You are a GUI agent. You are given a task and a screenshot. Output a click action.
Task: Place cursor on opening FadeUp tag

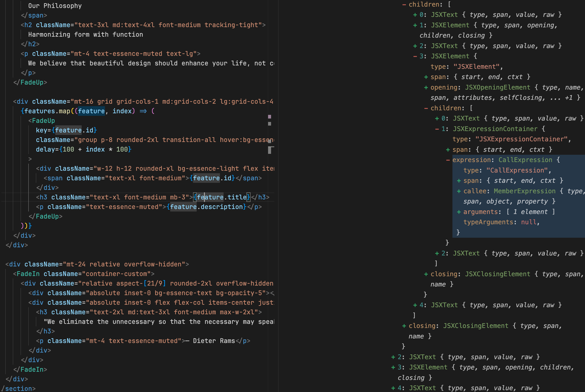click(43, 121)
